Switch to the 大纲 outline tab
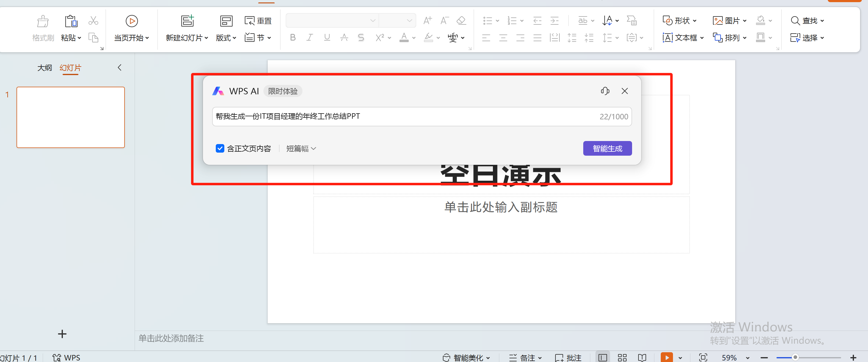 pyautogui.click(x=45, y=68)
